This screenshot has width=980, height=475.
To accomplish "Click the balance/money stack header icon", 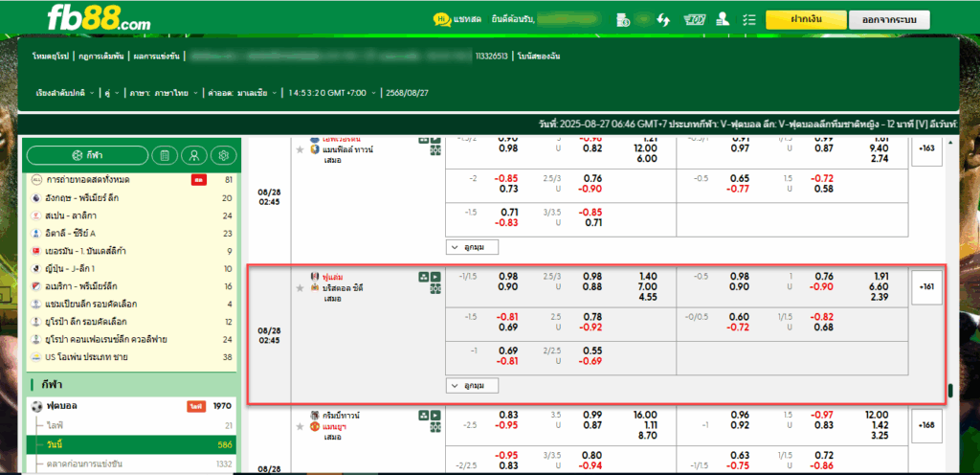I will pyautogui.click(x=622, y=19).
